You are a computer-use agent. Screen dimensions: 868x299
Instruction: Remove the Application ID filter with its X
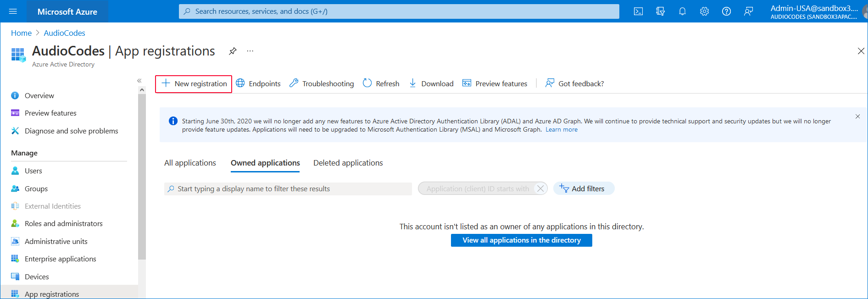pos(540,188)
